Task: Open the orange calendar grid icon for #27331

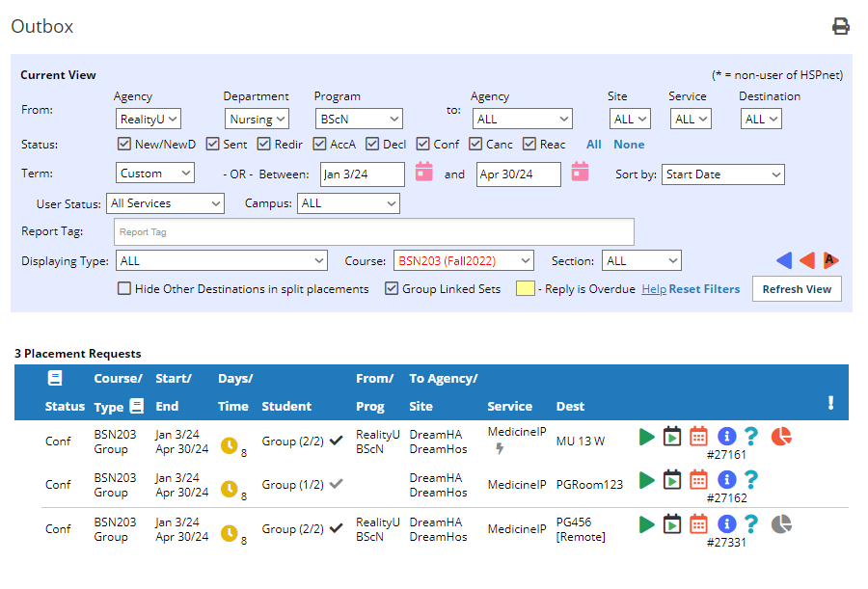Action: [x=698, y=523]
